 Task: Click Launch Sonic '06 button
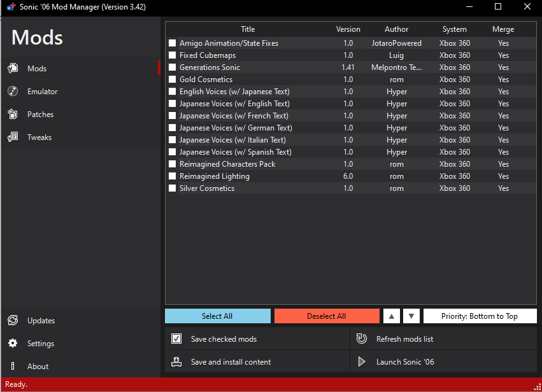coord(443,361)
